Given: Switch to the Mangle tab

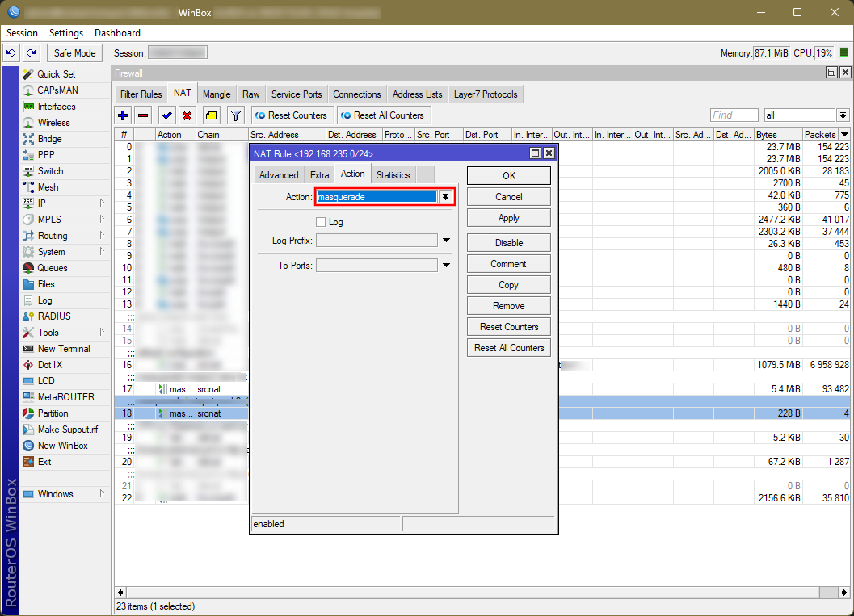Looking at the screenshot, I should [217, 94].
